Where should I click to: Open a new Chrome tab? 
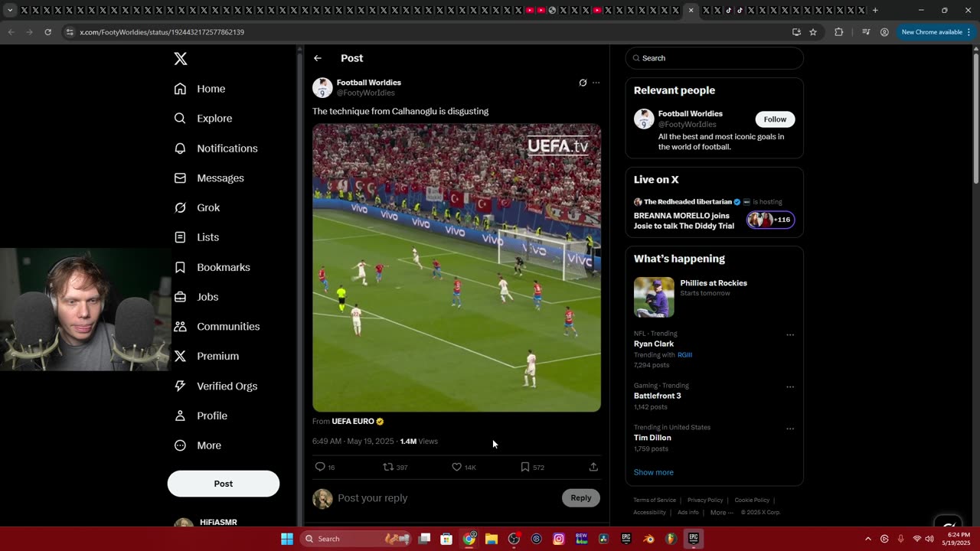click(x=875, y=11)
